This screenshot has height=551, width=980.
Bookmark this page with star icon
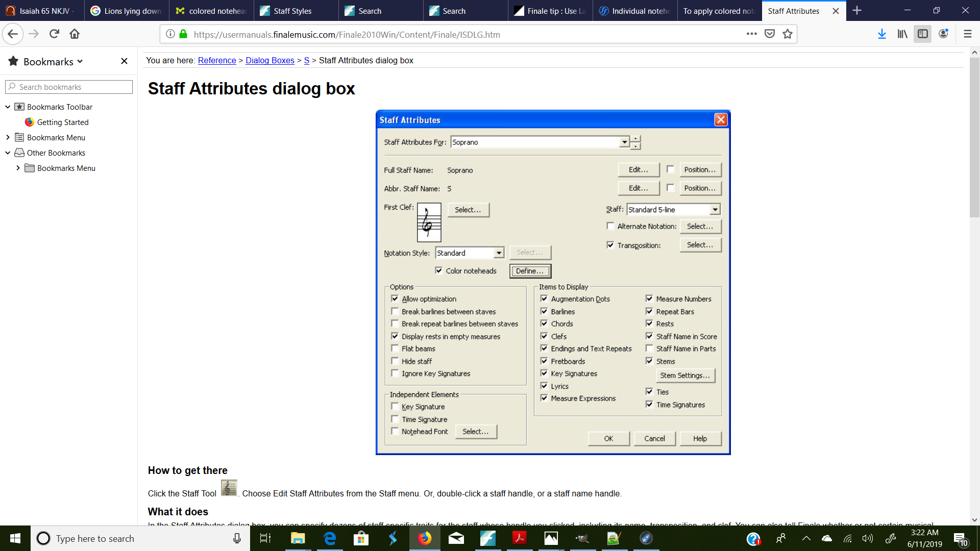click(x=788, y=34)
